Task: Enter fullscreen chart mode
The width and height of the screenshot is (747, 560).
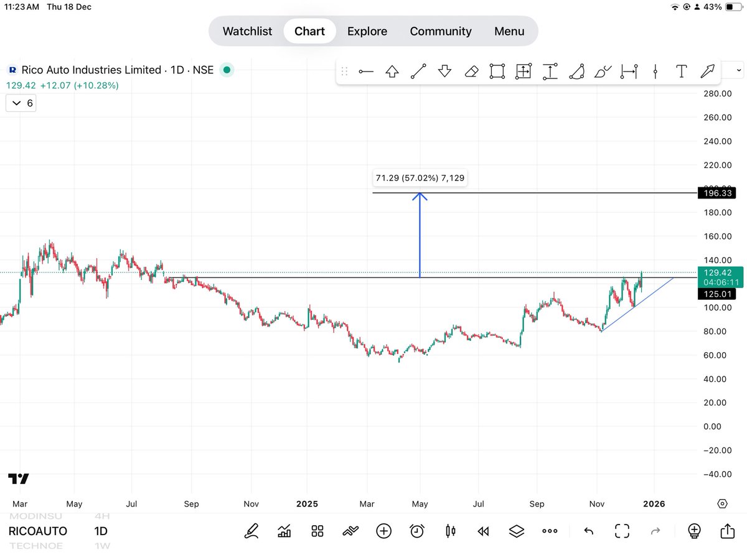Action: point(622,531)
